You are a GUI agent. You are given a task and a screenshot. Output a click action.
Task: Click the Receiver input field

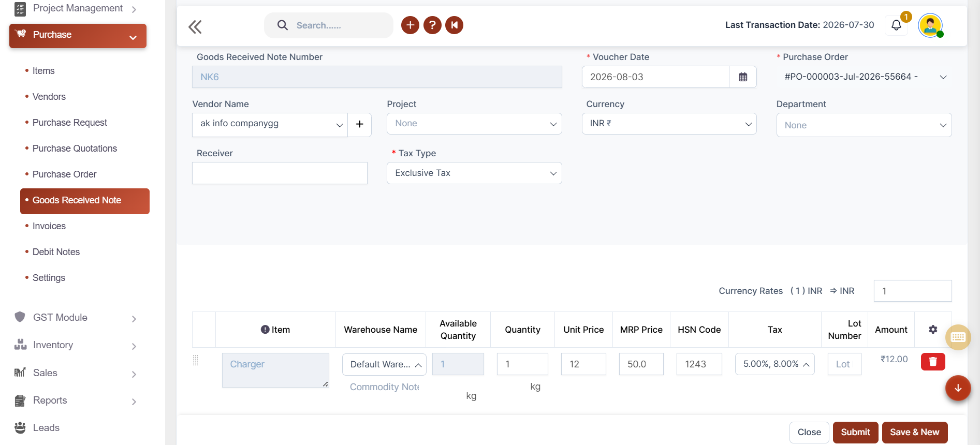[280, 173]
